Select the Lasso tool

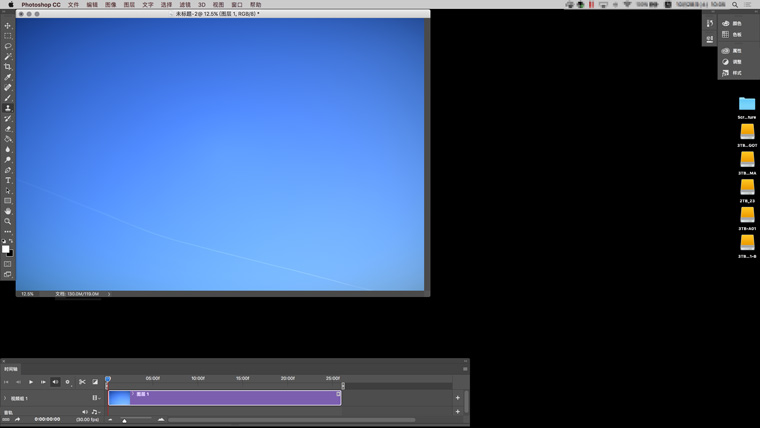[8, 46]
